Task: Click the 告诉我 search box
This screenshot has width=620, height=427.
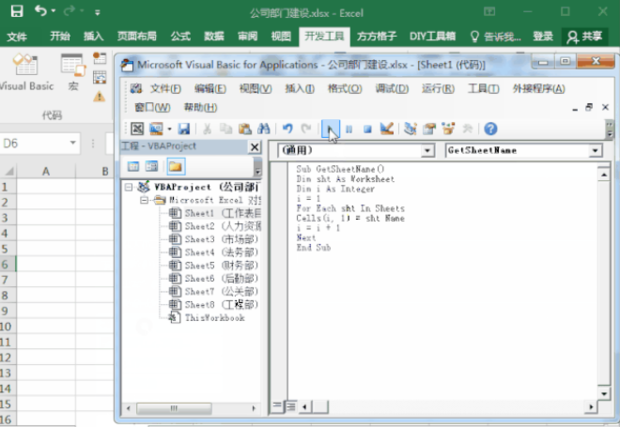Action: [495, 37]
